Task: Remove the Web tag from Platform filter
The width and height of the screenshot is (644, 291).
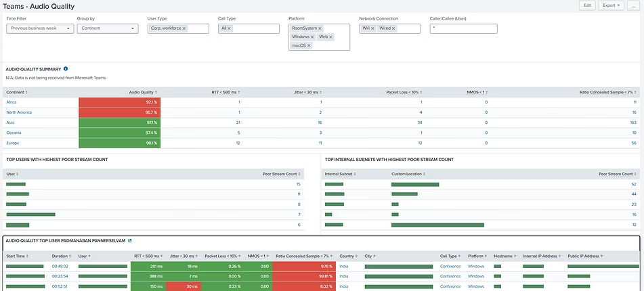Action: [x=331, y=37]
